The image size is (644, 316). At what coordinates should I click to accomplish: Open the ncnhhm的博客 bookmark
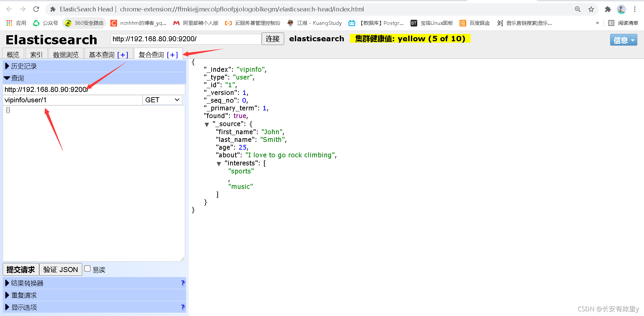[x=139, y=23]
